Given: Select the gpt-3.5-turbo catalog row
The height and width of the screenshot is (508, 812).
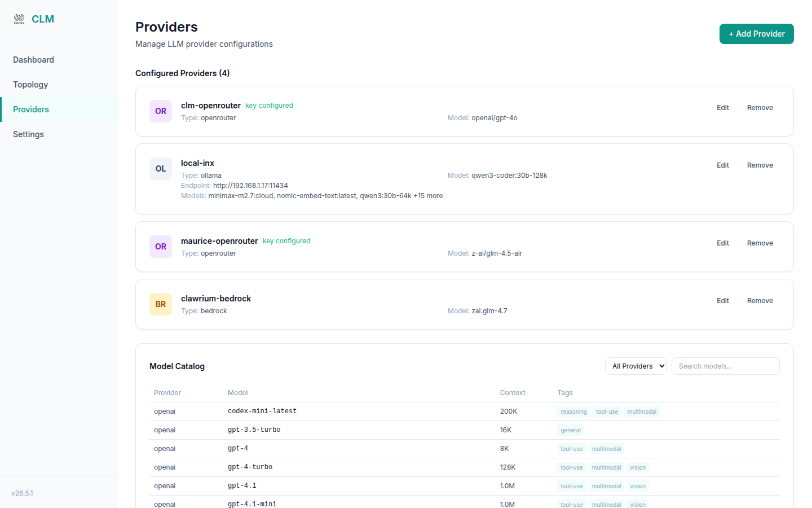Looking at the screenshot, I should point(465,430).
